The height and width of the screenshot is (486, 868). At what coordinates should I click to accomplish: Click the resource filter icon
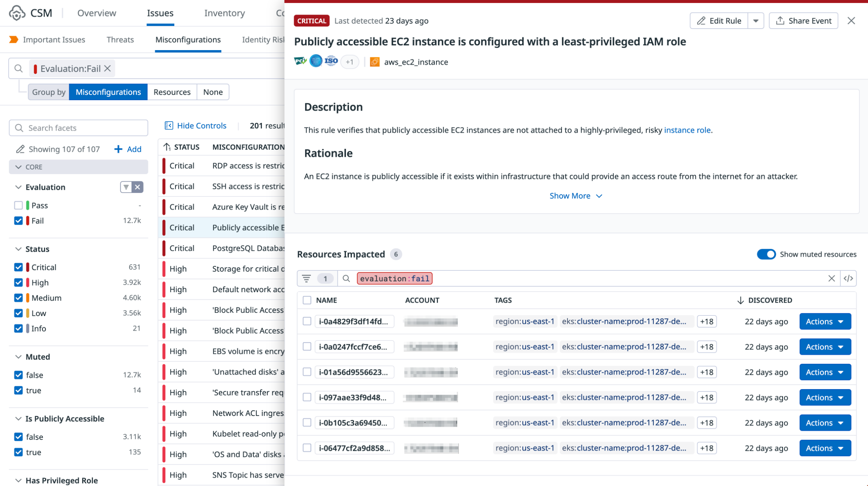click(x=306, y=278)
